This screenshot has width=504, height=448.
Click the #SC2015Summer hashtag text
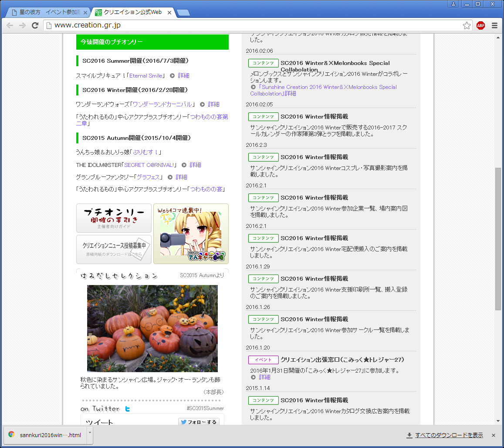[205, 408]
